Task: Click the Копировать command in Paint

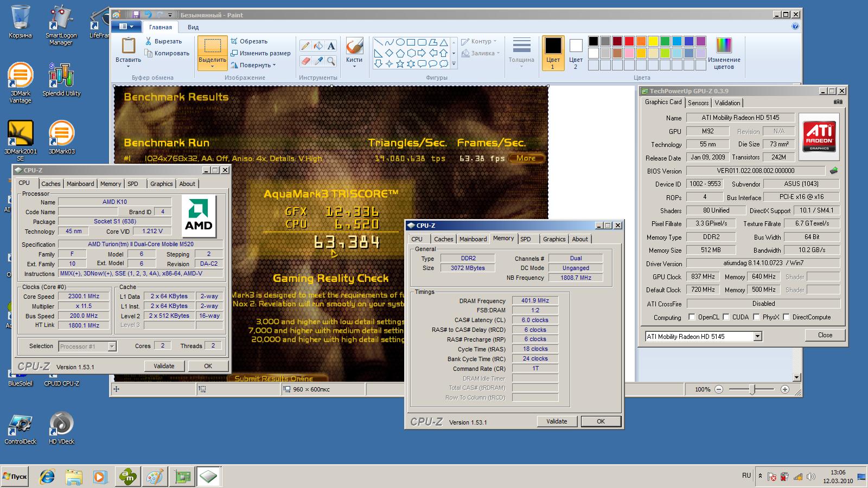Action: click(167, 53)
